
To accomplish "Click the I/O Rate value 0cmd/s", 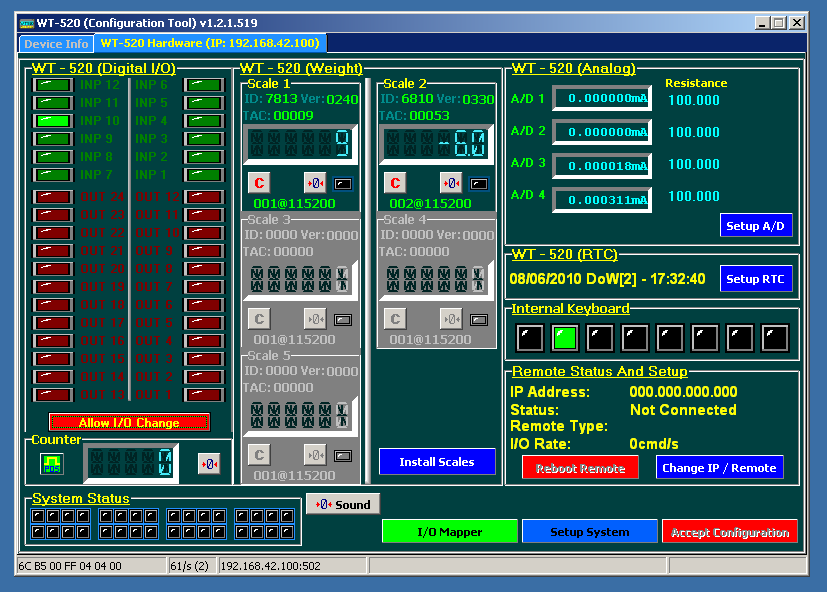I will (653, 444).
